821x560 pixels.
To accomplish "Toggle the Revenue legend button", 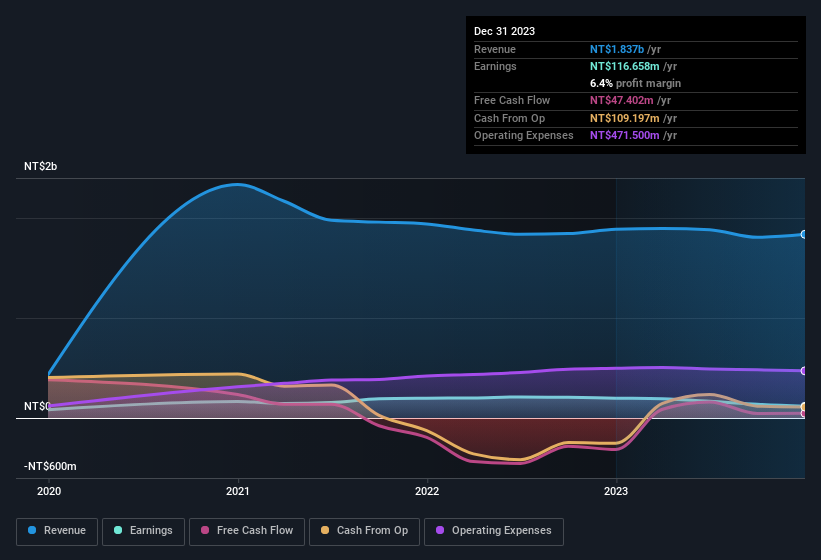I will [57, 532].
